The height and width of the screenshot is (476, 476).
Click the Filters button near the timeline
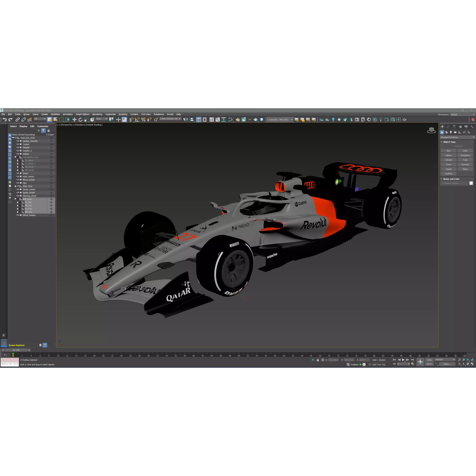447,364
